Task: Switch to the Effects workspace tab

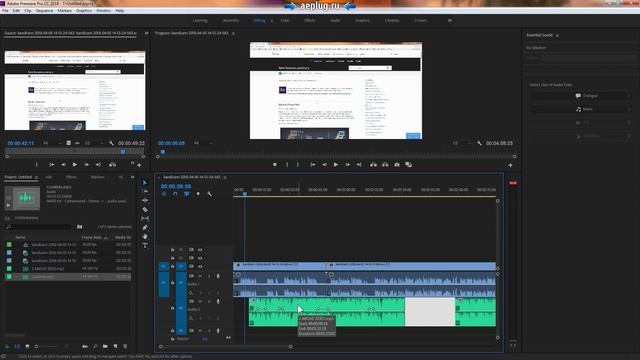Action: [309, 20]
